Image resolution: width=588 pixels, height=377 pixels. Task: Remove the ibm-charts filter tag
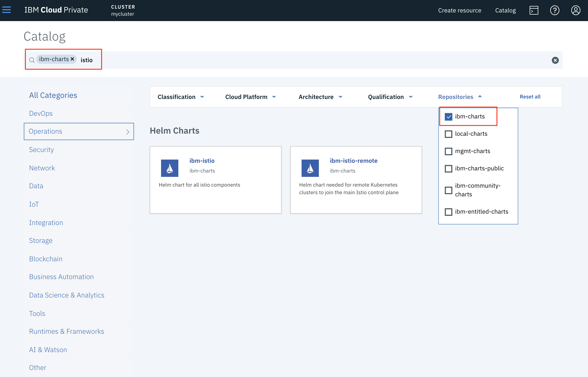72,59
